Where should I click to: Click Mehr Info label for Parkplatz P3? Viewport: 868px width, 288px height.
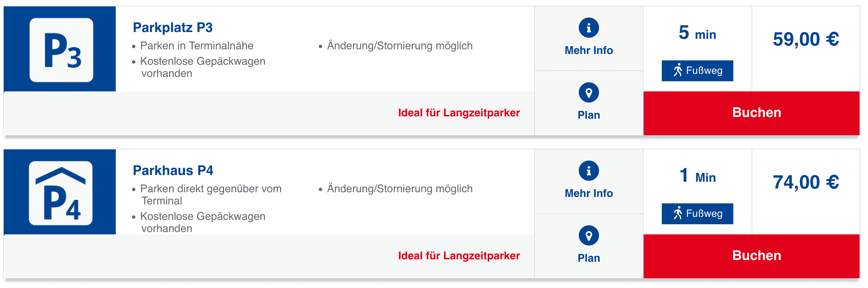[589, 50]
